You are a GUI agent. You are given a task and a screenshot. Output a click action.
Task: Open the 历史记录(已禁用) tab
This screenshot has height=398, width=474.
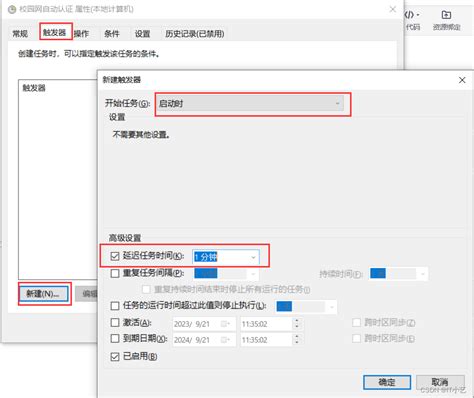[x=195, y=34]
